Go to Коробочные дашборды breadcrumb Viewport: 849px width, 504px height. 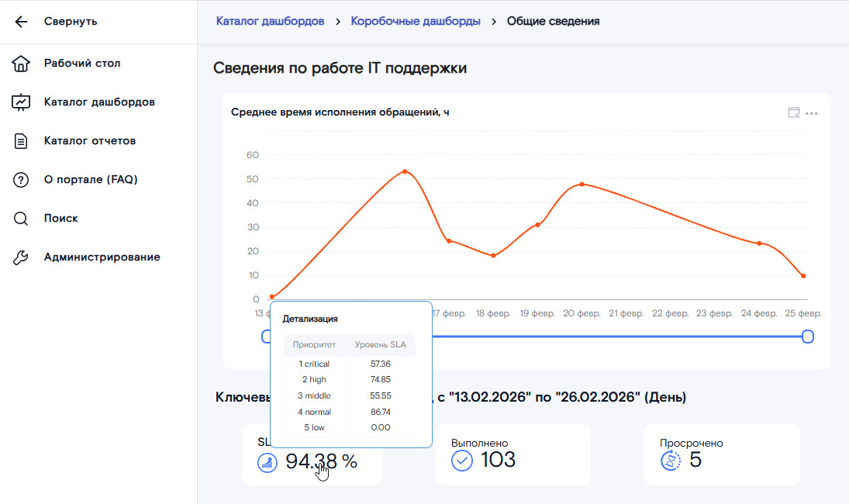click(416, 21)
